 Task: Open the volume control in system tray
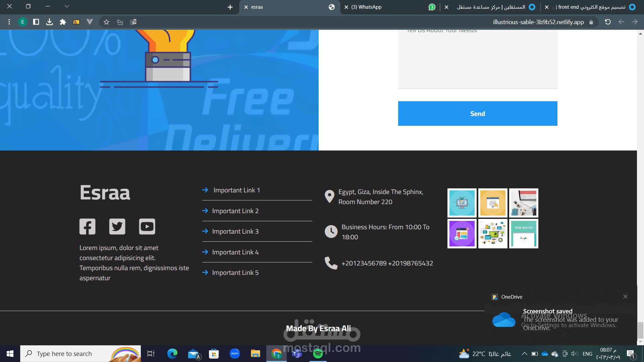(575, 354)
